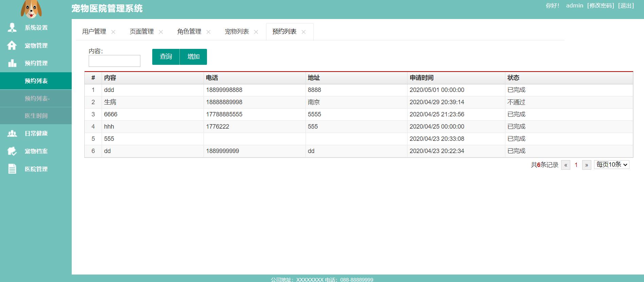Collapse the 预约管理 sidebar menu

coord(36,63)
